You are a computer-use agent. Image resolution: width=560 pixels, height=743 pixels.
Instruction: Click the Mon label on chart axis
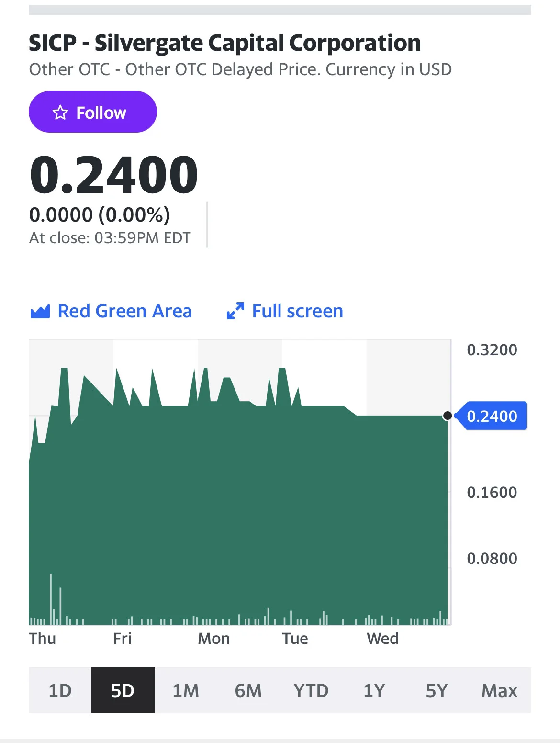pyautogui.click(x=214, y=639)
